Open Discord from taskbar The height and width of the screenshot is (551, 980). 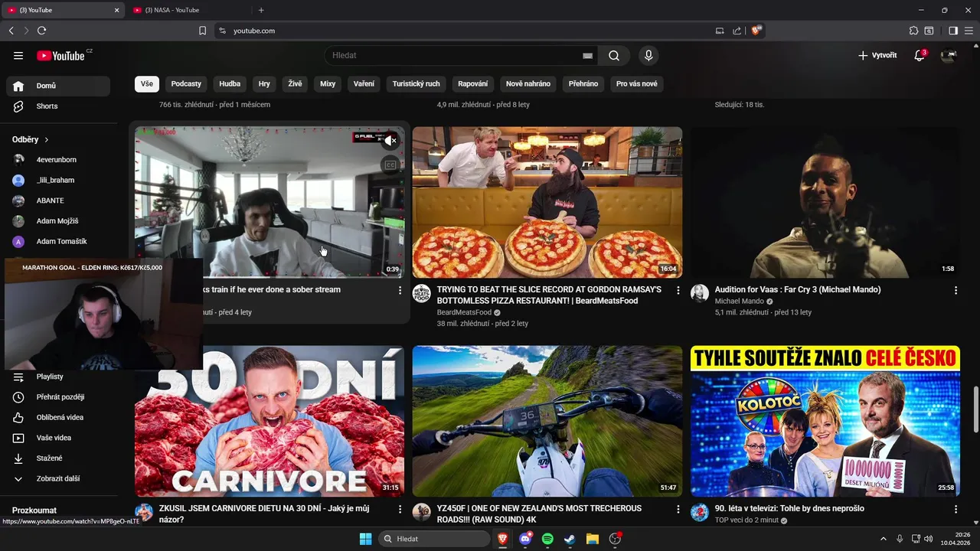tap(525, 539)
